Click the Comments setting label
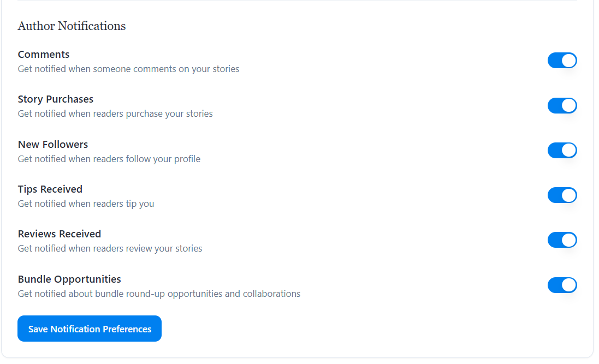Image resolution: width=599 pixels, height=364 pixels. point(44,55)
